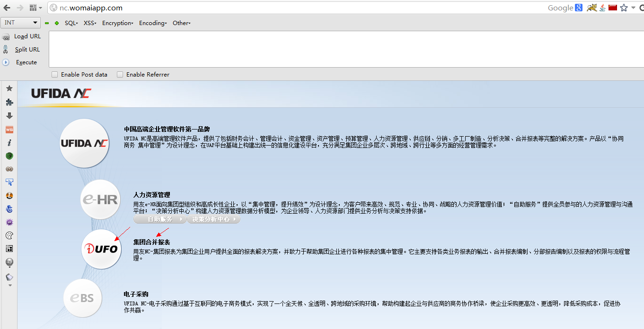Open the tab groups grid dropdown
644x329 pixels.
[35, 8]
